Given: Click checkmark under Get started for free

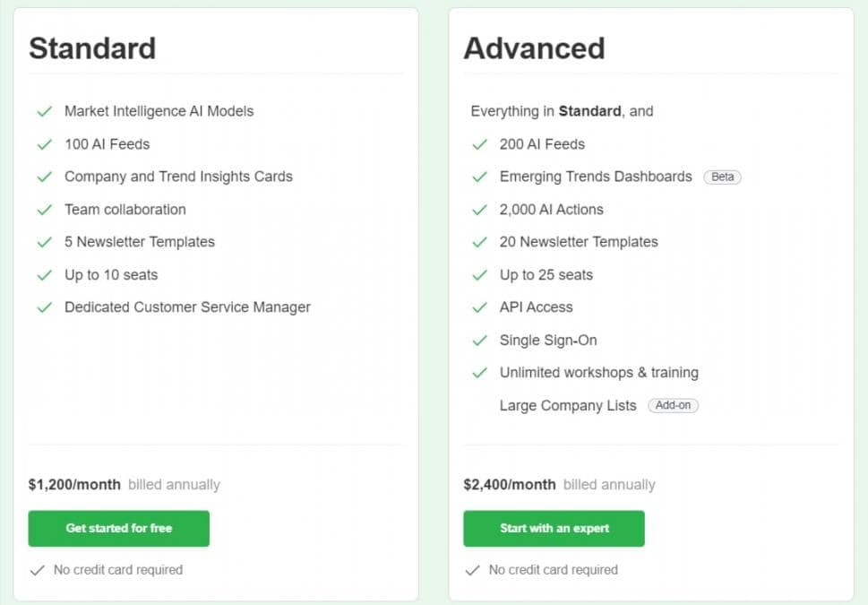Looking at the screenshot, I should 37,570.
